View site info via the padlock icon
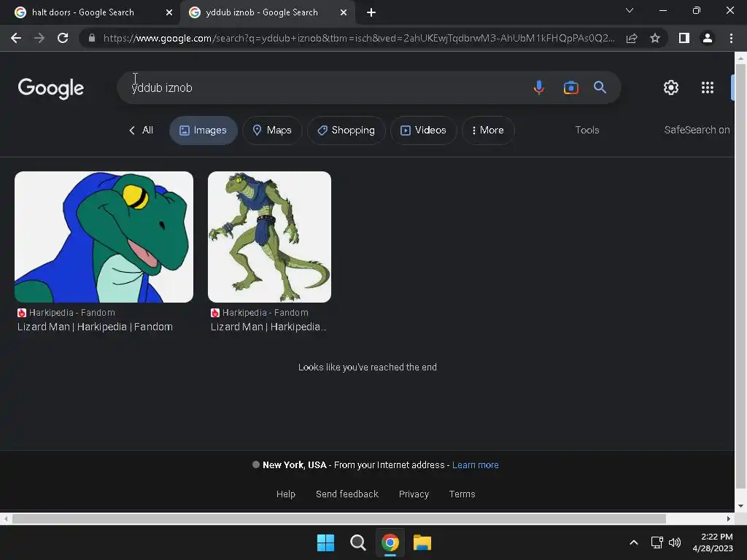Image resolution: width=747 pixels, height=560 pixels. [x=92, y=38]
